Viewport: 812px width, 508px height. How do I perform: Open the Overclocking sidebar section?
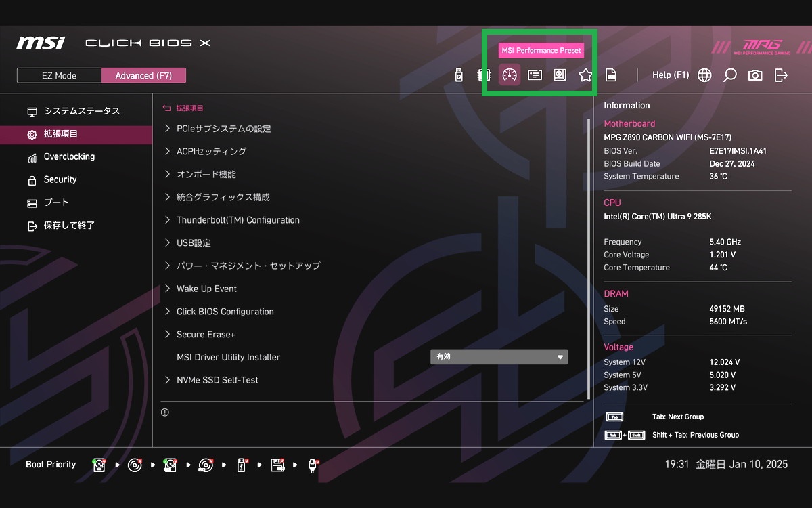(76, 156)
